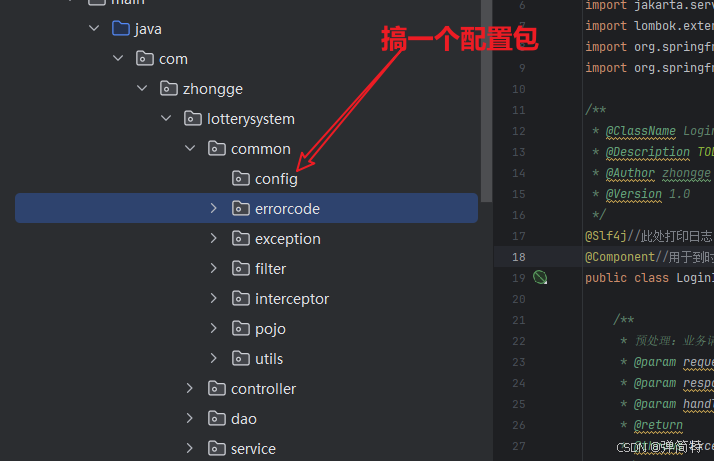
Task: Click the errorcode package folder icon
Action: (240, 209)
